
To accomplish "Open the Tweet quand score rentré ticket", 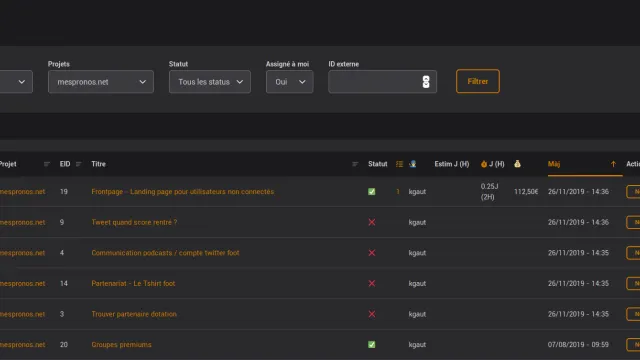I will point(134,222).
